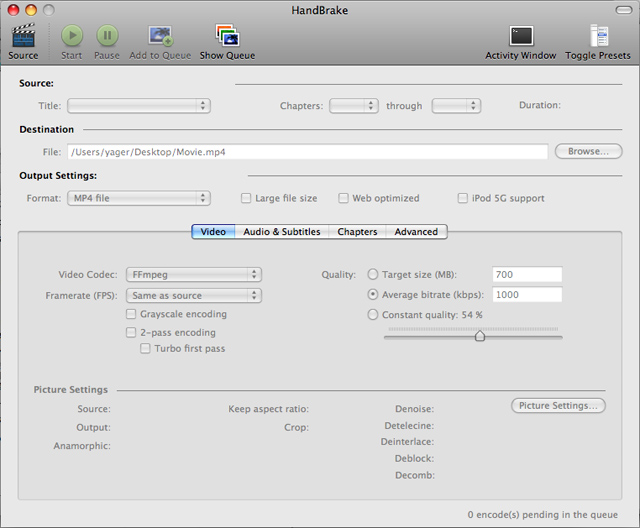The width and height of the screenshot is (640, 528).
Task: Switch to the Audio & Subtitles tab
Action: click(x=282, y=231)
